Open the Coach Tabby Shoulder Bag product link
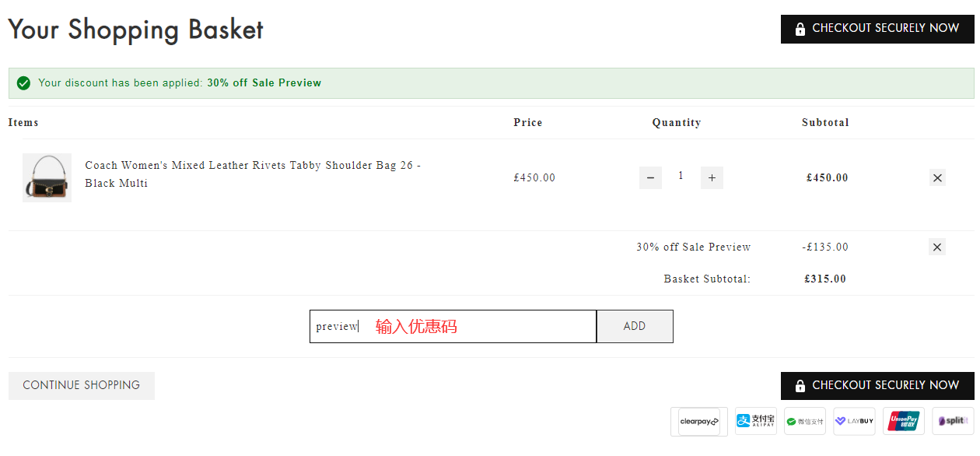980x456 pixels. 253,174
